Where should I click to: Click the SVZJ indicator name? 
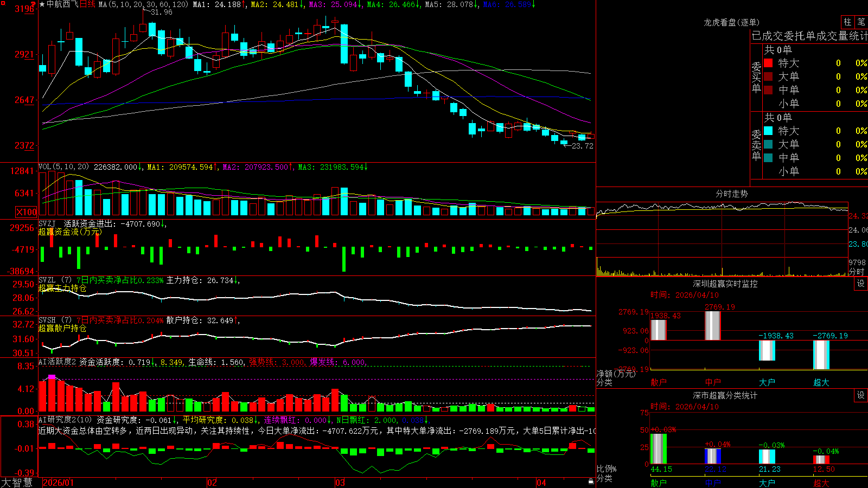(47, 223)
